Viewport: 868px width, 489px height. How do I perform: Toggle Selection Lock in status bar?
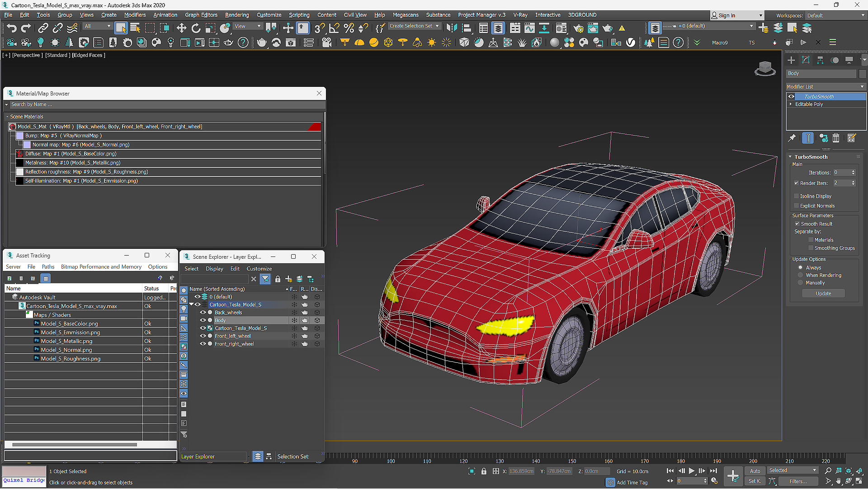click(x=484, y=471)
